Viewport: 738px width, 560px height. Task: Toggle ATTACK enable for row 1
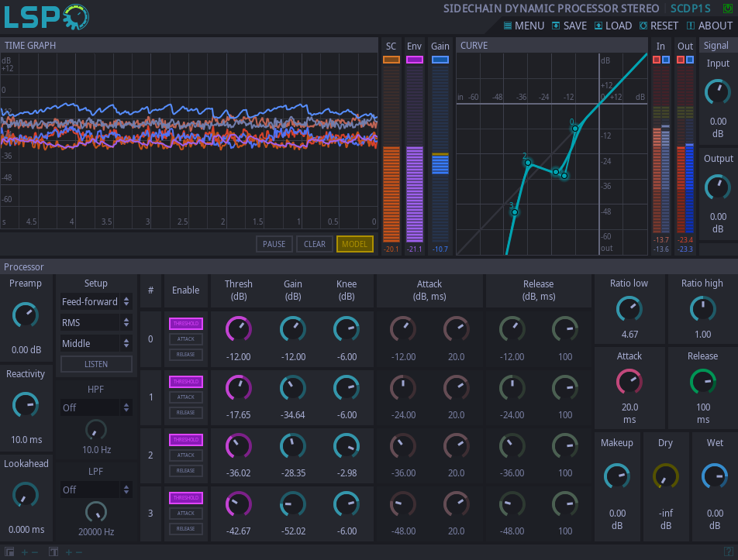pyautogui.click(x=186, y=397)
